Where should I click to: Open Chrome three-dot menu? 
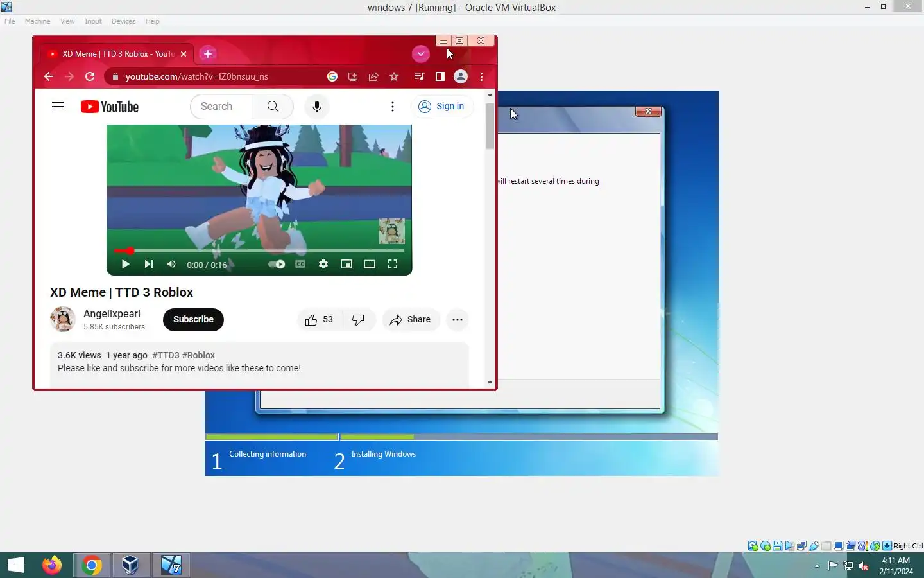[481, 76]
